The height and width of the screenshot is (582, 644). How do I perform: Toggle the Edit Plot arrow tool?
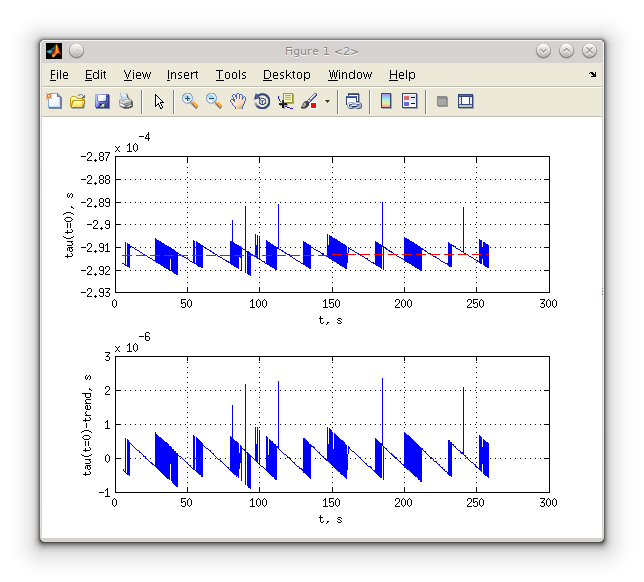tap(158, 101)
